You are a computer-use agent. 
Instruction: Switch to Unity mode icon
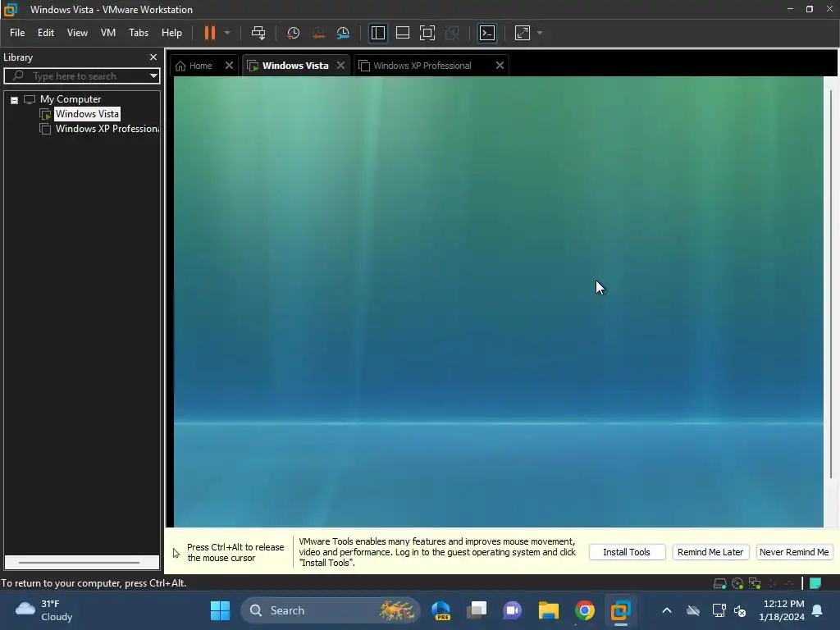(x=452, y=33)
